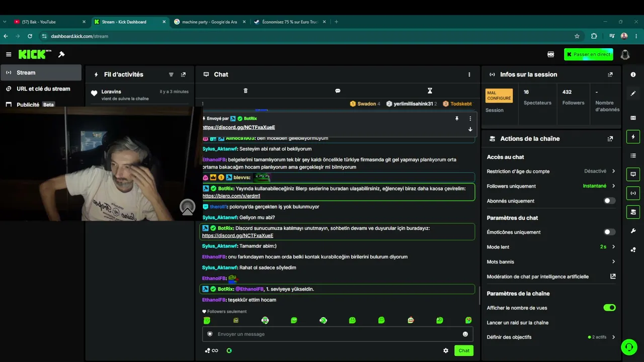Viewport: 644px width, 362px height.
Task: Open the green support headset button
Action: [628, 347]
